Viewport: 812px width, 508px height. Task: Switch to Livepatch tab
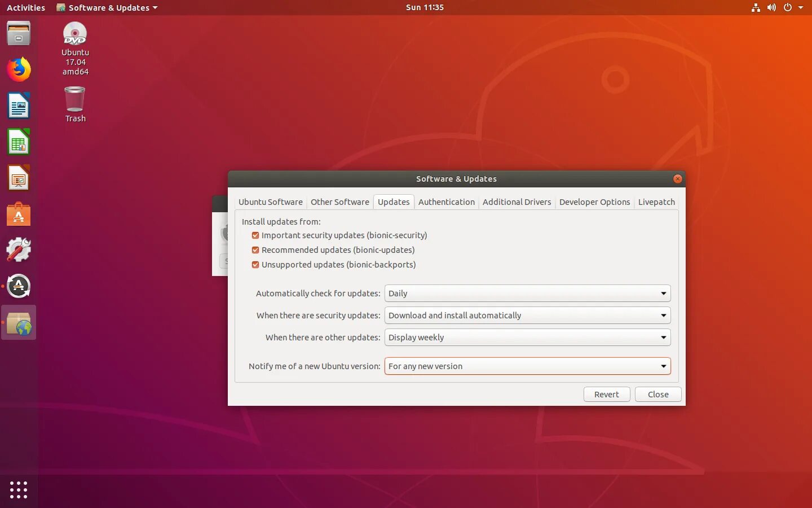click(x=656, y=202)
